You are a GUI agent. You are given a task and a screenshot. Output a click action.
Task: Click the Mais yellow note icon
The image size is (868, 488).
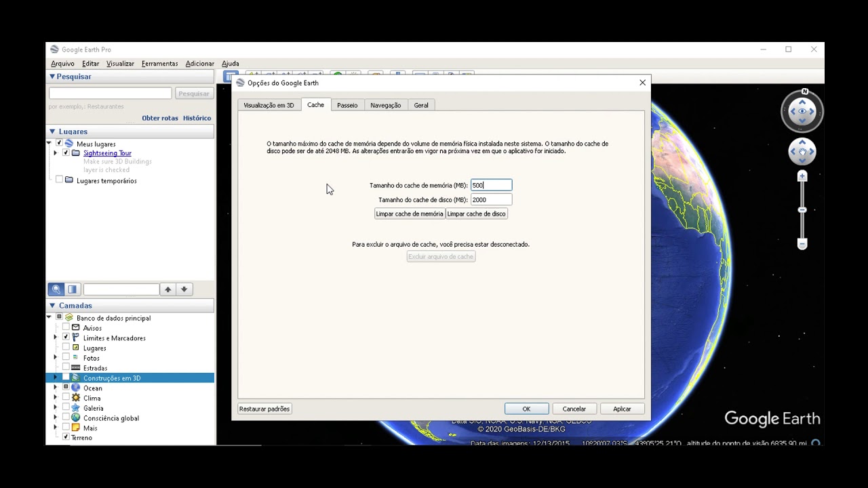75,428
